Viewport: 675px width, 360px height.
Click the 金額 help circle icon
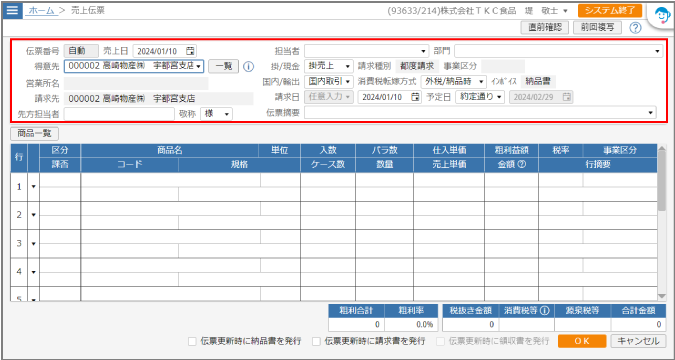pyautogui.click(x=522, y=164)
